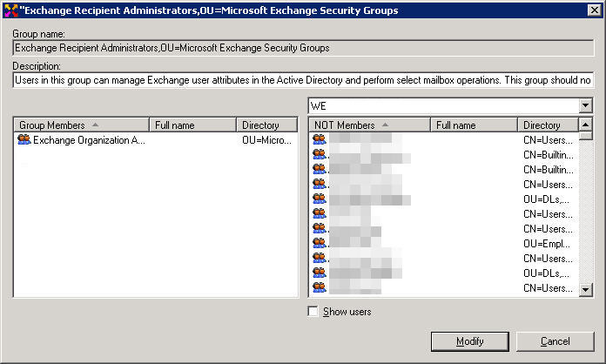Sort Group Members list by Directory
This screenshot has width=606, height=364.
click(x=266, y=125)
